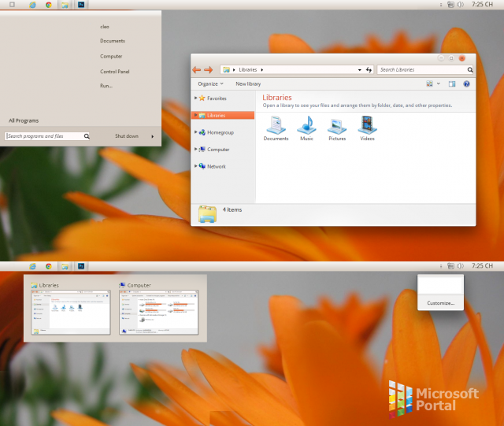Expand the Favorites tree node arrow
The height and width of the screenshot is (426, 504).
pyautogui.click(x=196, y=98)
